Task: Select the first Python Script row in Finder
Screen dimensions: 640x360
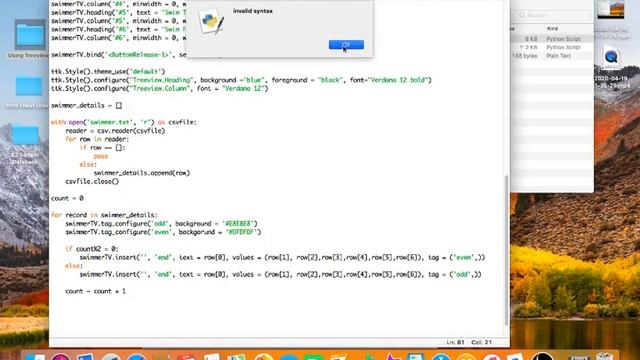Action: click(x=551, y=39)
